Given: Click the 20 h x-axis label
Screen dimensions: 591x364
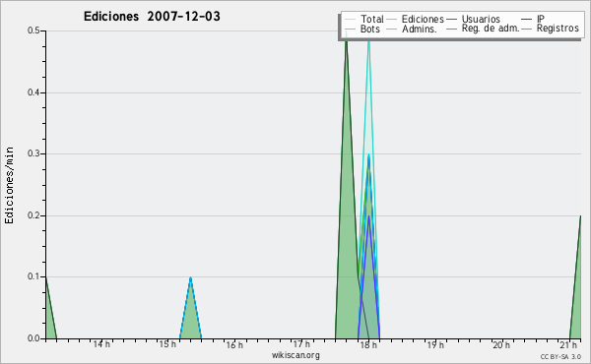Looking at the screenshot, I should tap(501, 345).
